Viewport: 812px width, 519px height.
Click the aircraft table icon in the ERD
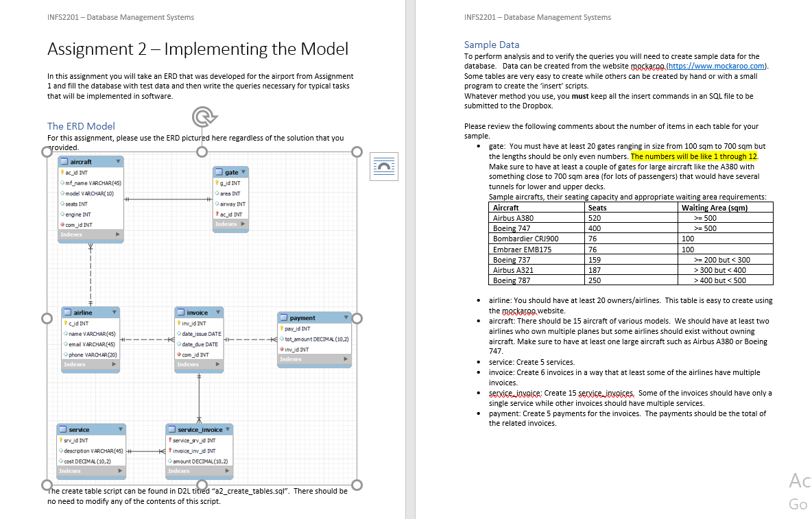65,161
